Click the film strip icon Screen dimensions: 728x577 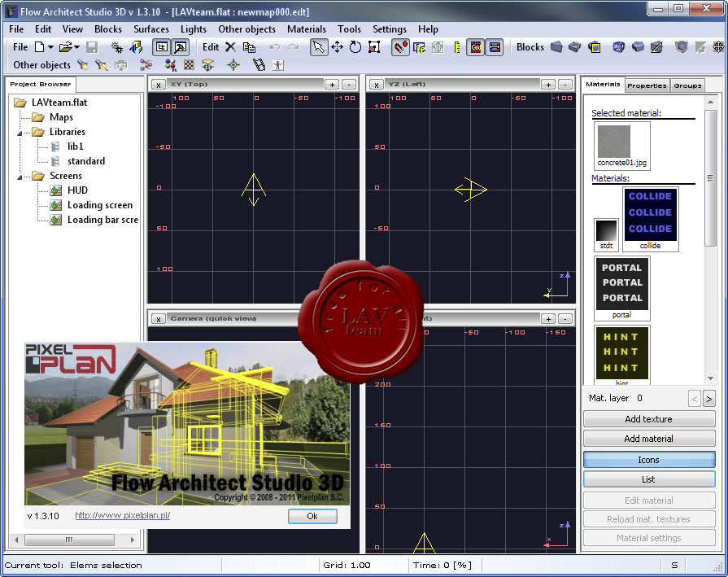click(x=259, y=65)
